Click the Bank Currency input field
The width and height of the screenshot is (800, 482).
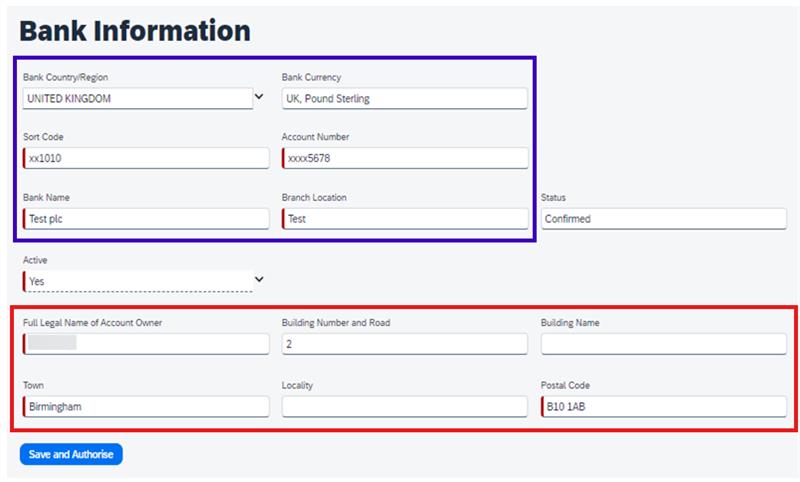click(404, 98)
